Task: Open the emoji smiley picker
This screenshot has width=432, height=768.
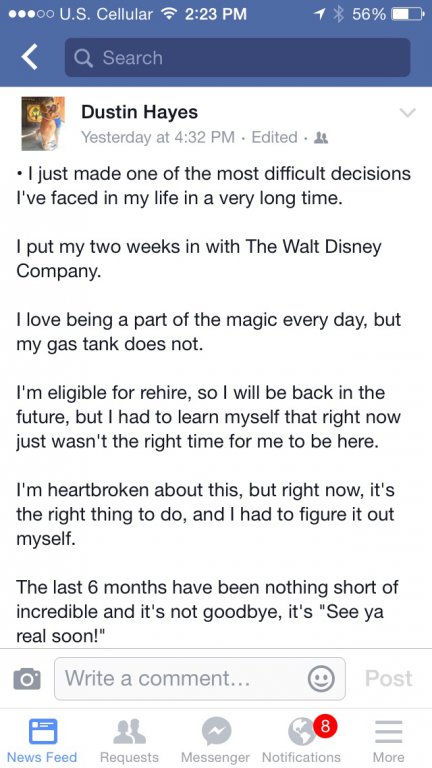Action: [x=321, y=679]
